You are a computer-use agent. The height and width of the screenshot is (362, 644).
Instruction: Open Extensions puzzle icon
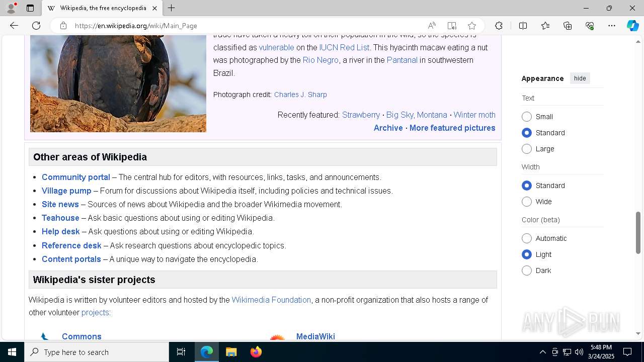click(499, 26)
